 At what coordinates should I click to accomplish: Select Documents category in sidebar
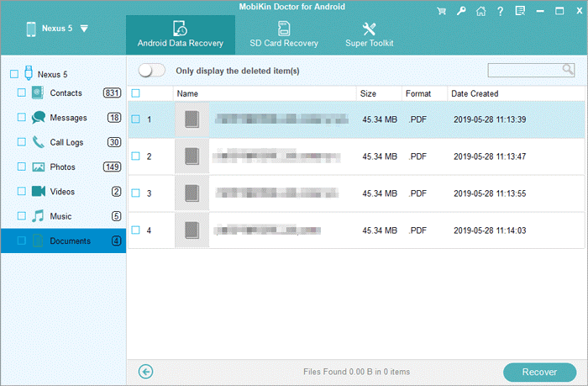[63, 241]
